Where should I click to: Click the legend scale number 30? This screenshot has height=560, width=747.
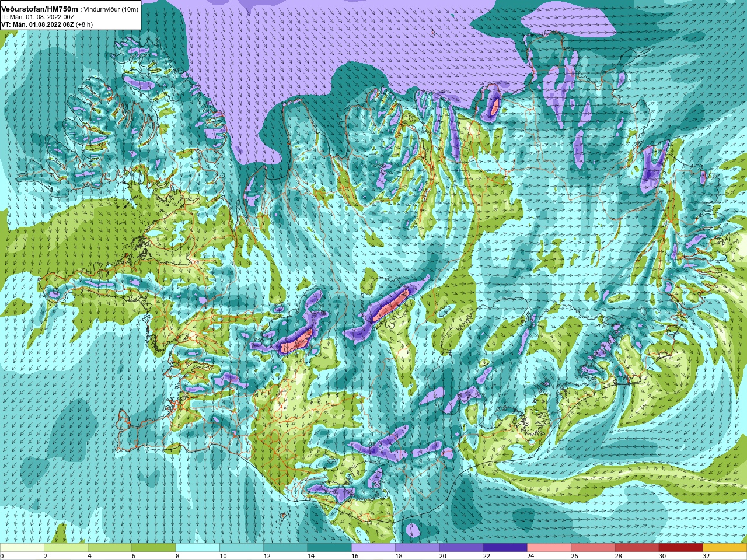662,556
